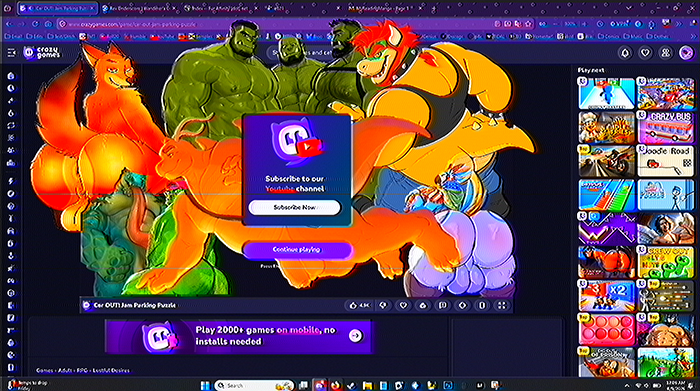Open the Windows Start menu

[x=205, y=385]
